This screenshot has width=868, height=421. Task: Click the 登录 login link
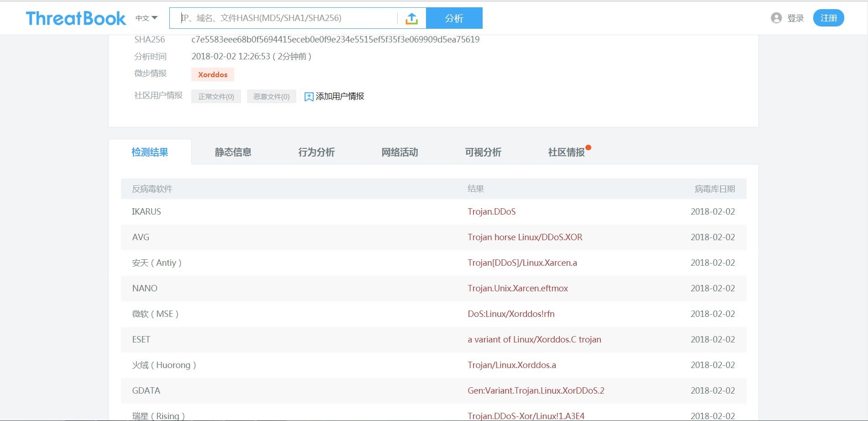point(795,18)
